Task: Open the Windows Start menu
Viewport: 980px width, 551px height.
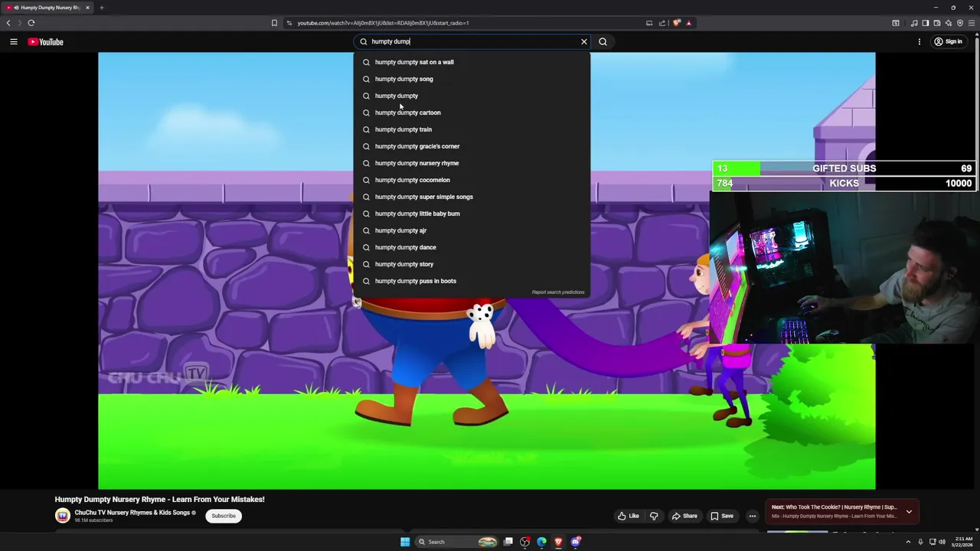Action: [405, 542]
